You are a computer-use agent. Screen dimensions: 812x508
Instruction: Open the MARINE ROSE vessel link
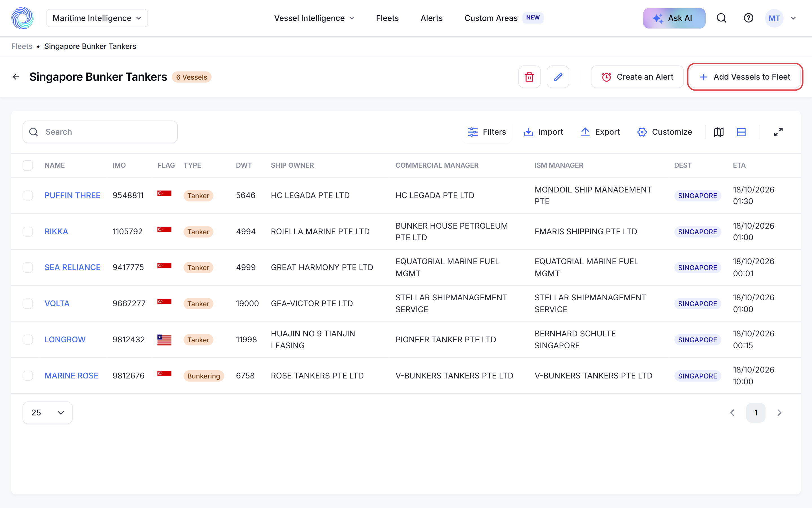tap(71, 376)
